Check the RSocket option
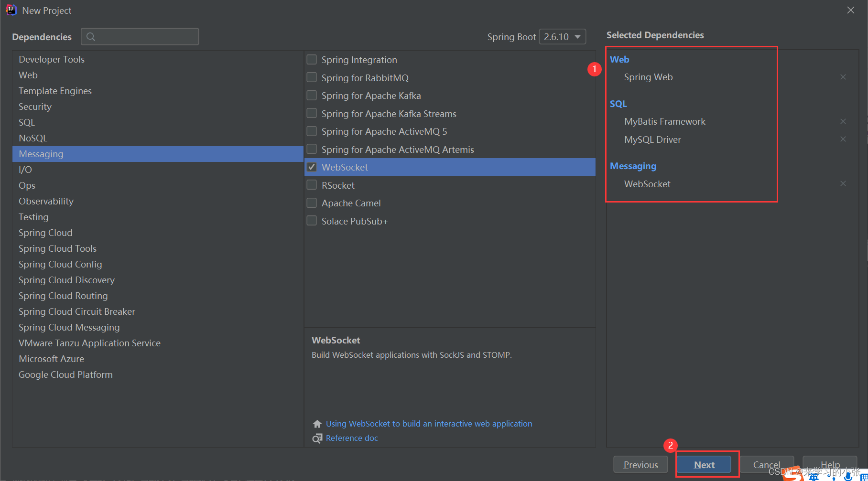The width and height of the screenshot is (868, 481). point(312,185)
